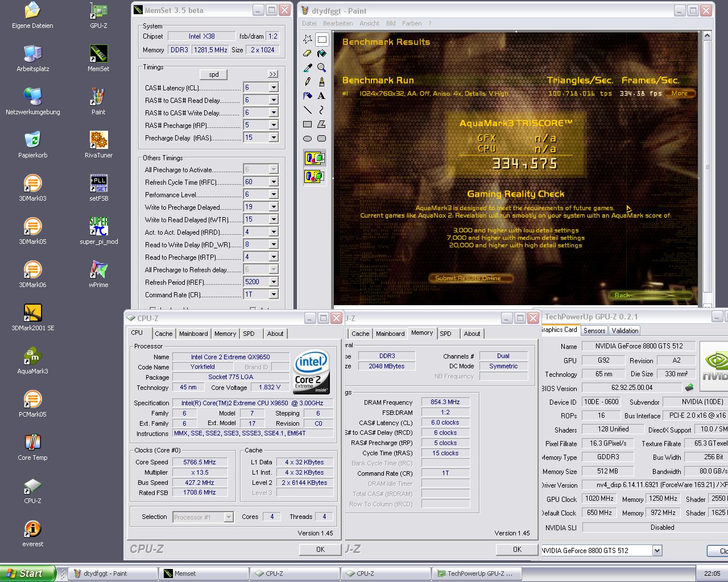Screen dimensions: 728x582
Task: Click the >>| arrow button in MemSet Timings
Action: click(x=272, y=74)
